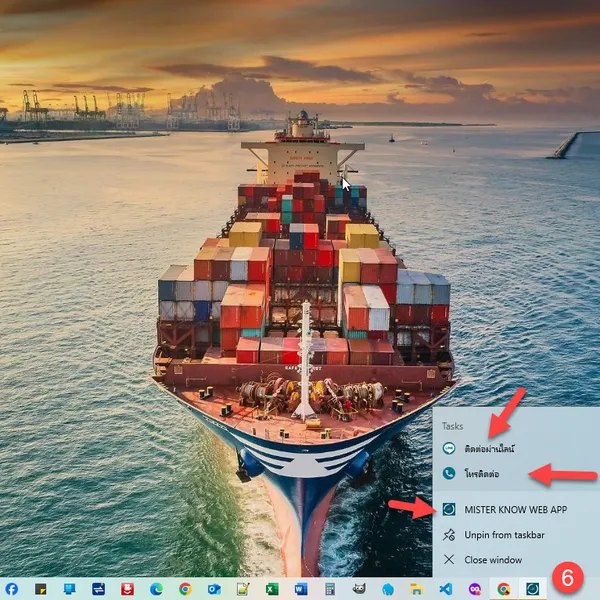Click the green LINE icon in Tasks list

449,449
